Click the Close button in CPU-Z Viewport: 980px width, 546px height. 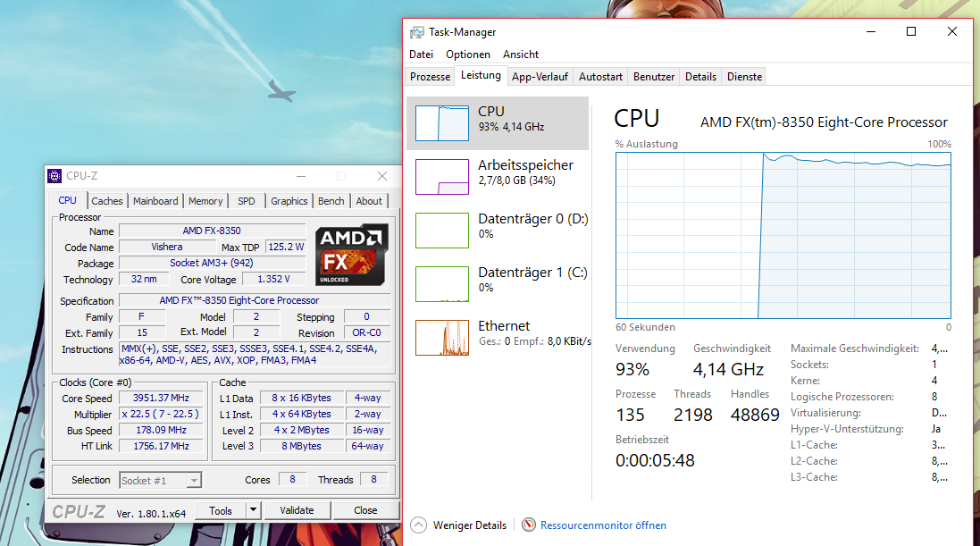[365, 510]
